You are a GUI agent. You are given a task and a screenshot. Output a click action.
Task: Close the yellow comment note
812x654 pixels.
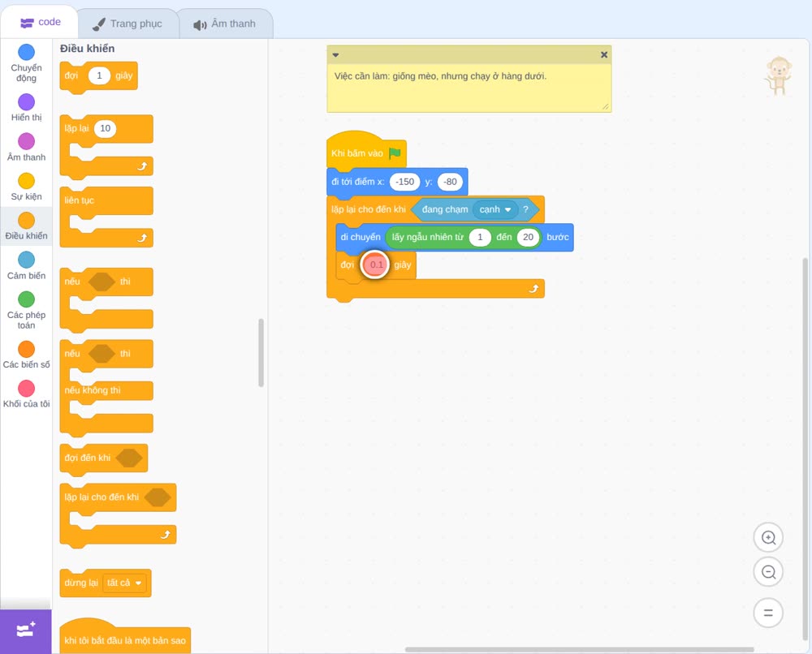604,55
